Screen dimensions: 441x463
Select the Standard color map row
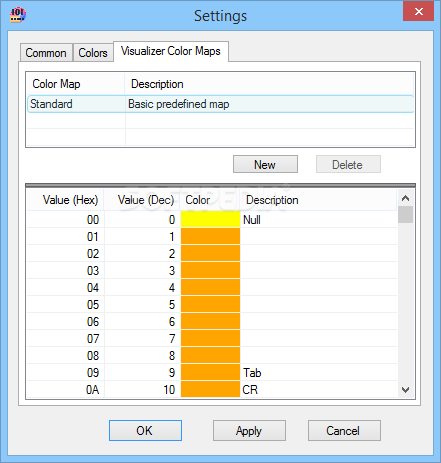pos(221,104)
